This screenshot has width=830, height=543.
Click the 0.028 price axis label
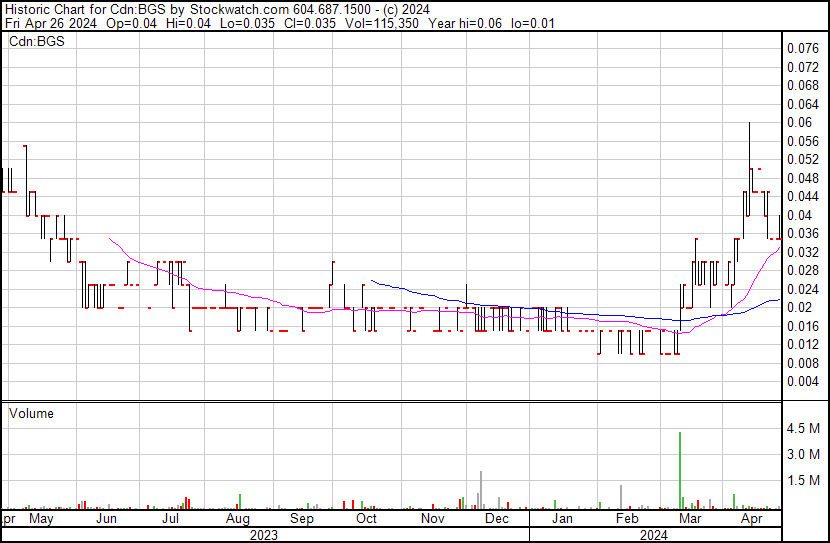point(803,270)
